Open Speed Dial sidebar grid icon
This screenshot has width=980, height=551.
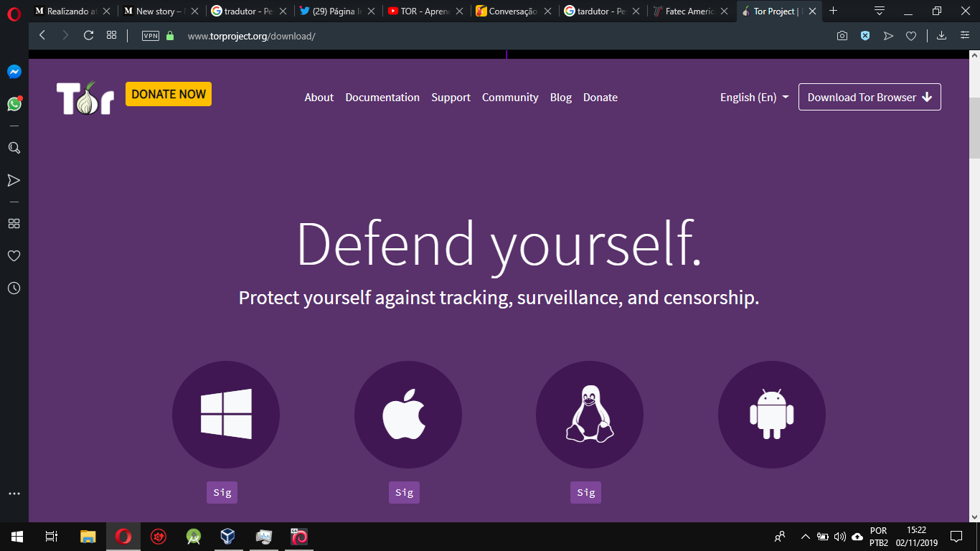[14, 223]
